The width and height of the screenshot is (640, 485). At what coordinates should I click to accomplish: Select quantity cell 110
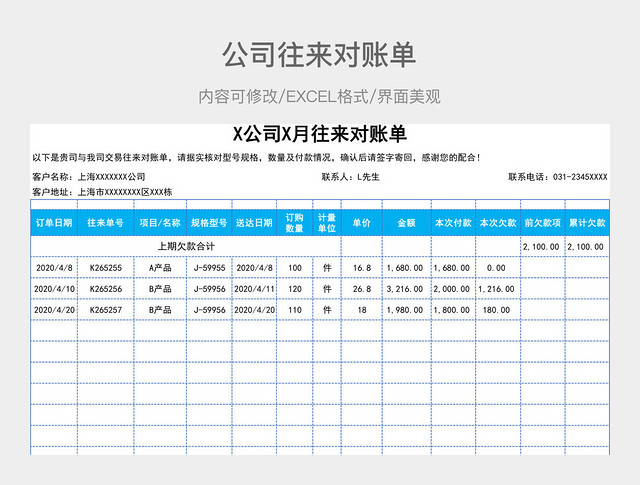point(295,310)
